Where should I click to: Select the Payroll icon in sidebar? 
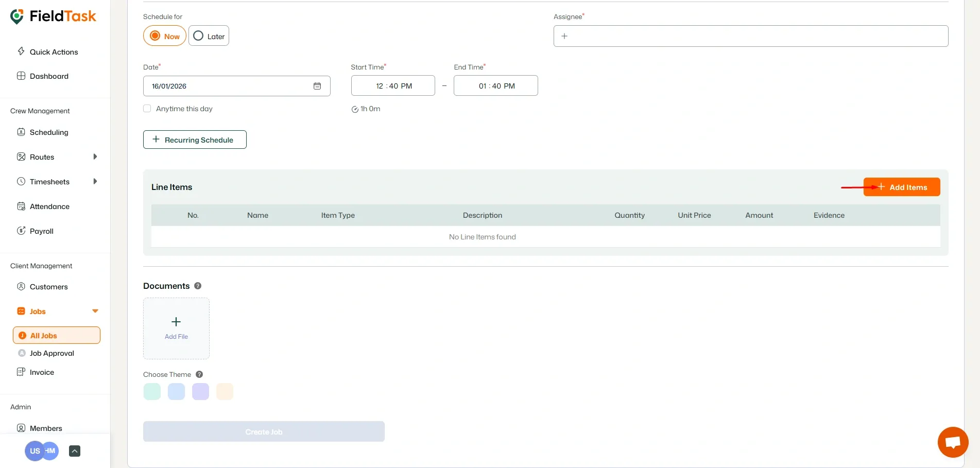pos(21,231)
